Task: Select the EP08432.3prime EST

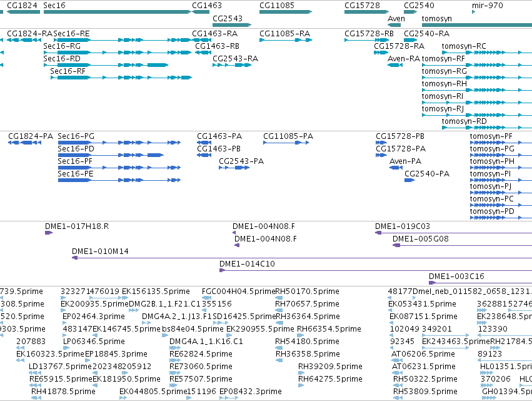Action: 229,398
